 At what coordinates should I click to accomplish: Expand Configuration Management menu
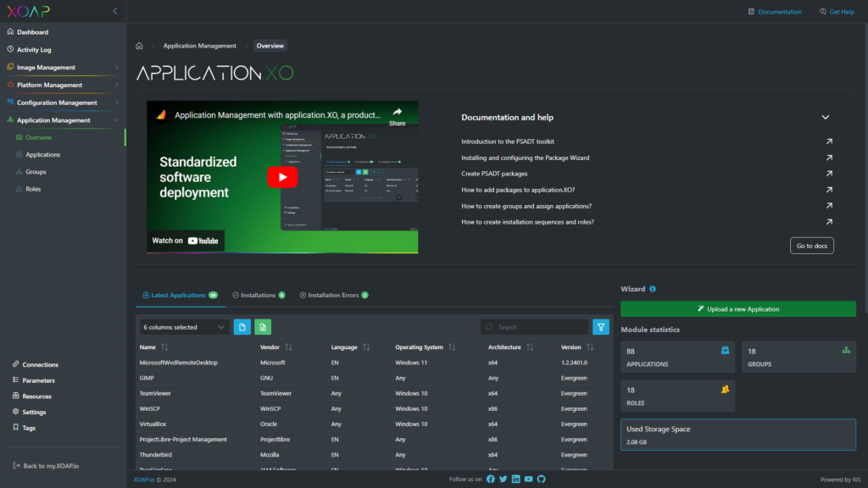tap(63, 103)
